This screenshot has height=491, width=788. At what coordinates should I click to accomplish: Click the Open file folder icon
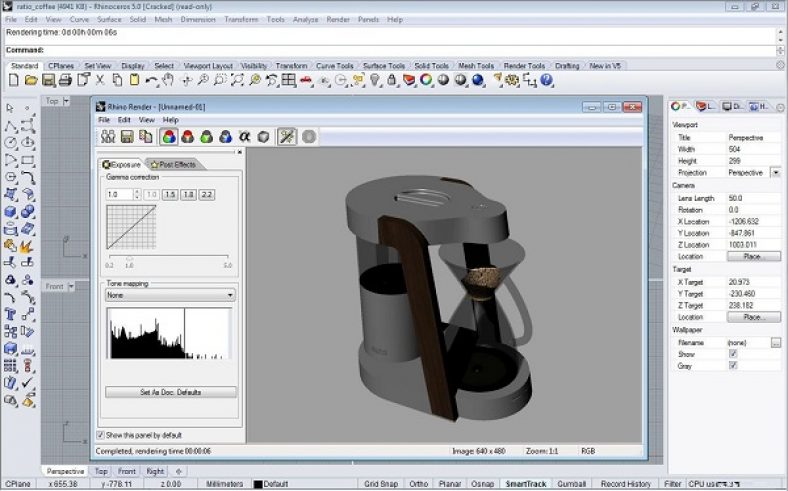(30, 80)
